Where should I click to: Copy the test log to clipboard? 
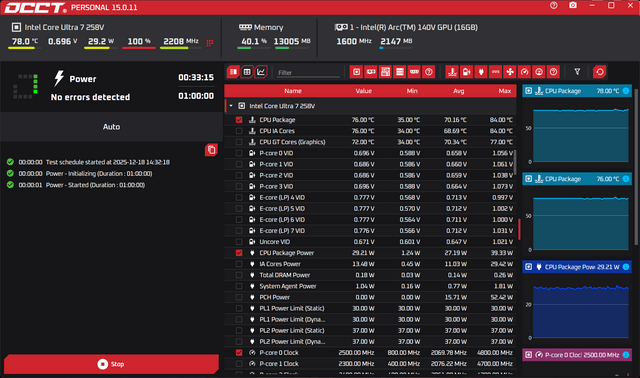[211, 150]
